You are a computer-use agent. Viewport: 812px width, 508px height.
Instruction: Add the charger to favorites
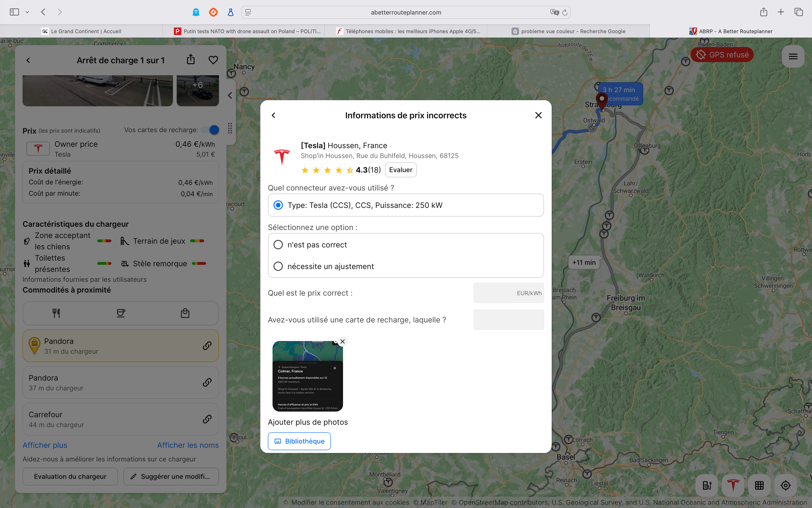coord(213,60)
